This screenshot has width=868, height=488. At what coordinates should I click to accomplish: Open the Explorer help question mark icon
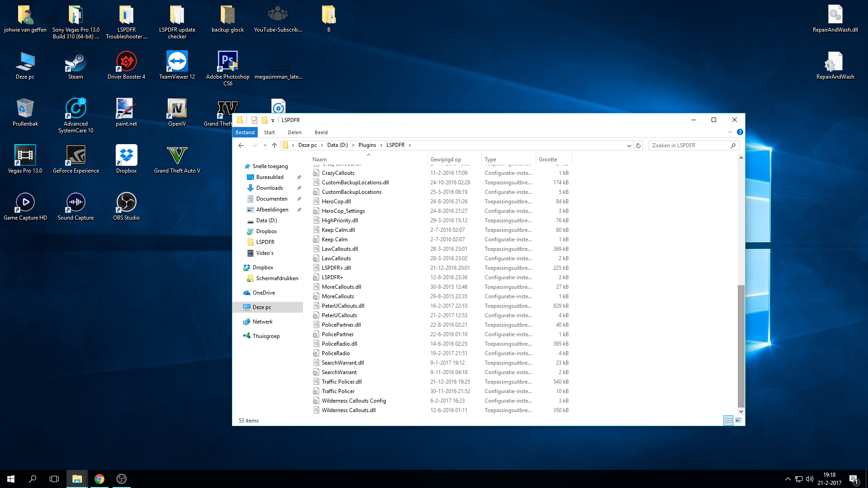(740, 132)
